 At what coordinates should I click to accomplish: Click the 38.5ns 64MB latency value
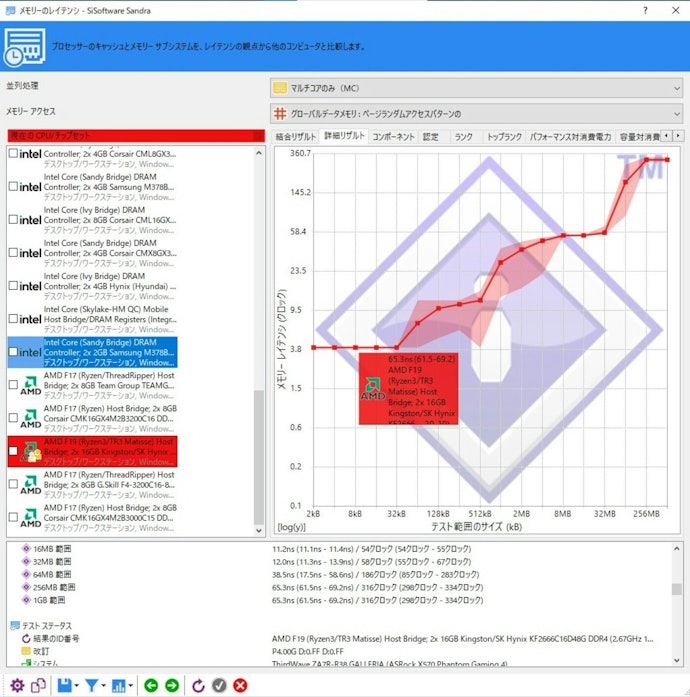(376, 574)
